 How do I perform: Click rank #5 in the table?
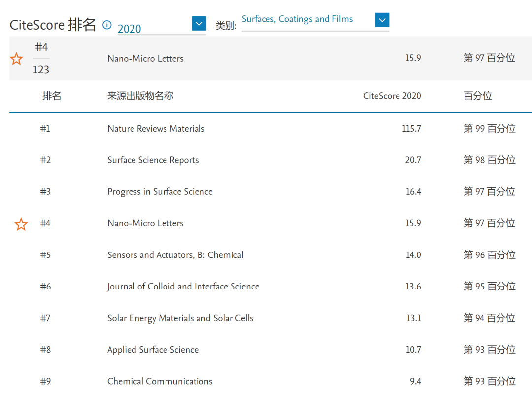(45, 254)
